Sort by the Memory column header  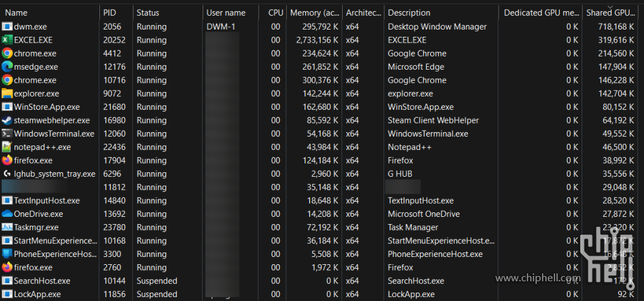click(x=314, y=12)
